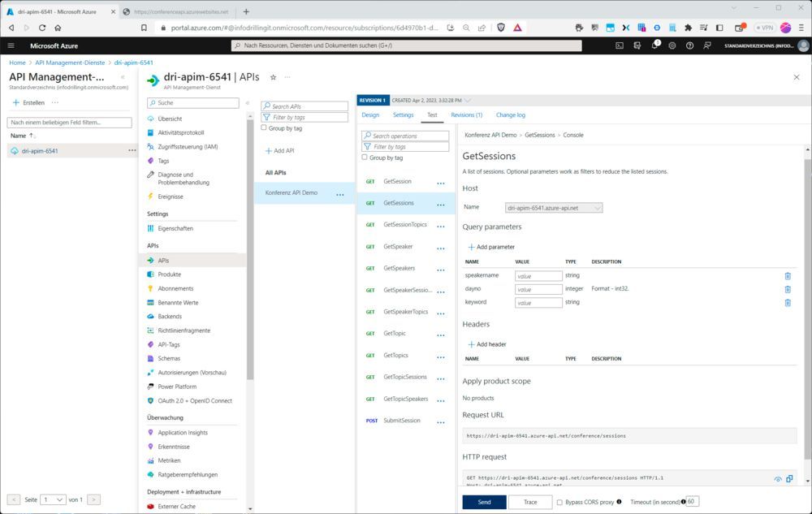Copy the HTTP request to clipboard

coord(789,479)
